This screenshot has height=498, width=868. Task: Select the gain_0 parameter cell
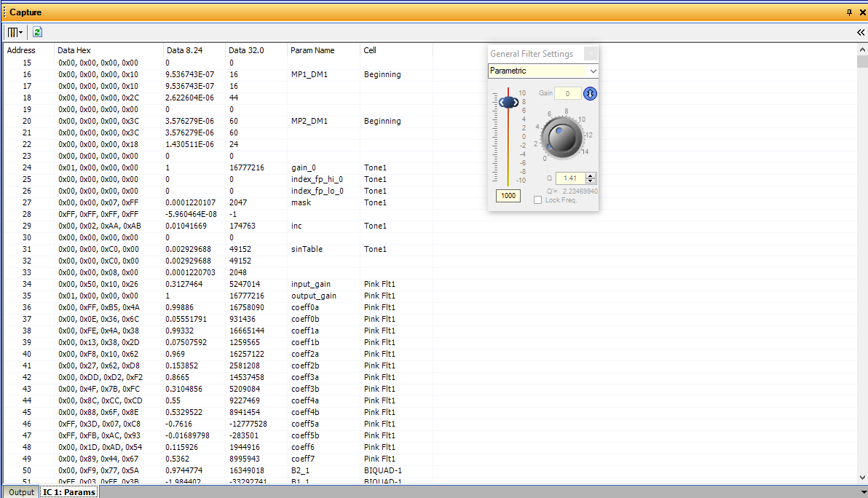click(304, 167)
